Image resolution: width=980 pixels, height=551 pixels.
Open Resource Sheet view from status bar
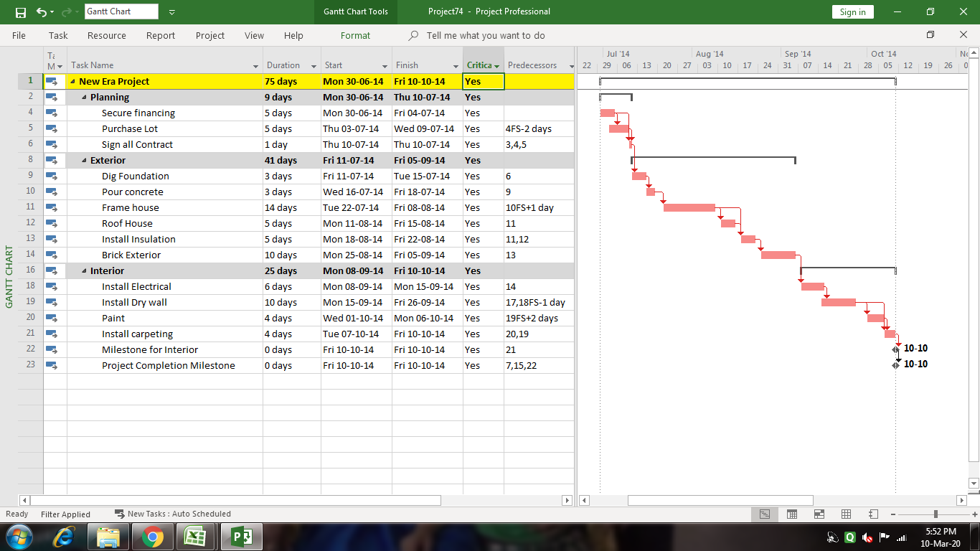[847, 514]
